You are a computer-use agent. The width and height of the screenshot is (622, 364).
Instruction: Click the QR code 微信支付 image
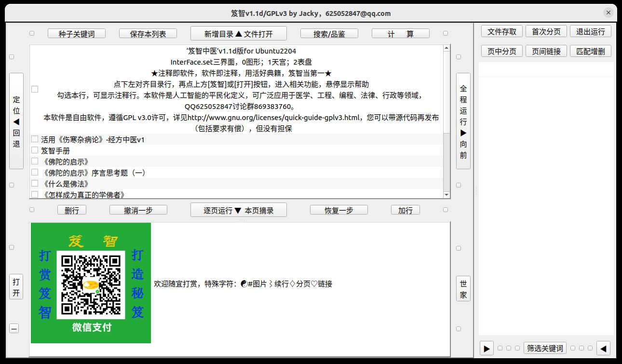coord(91,283)
